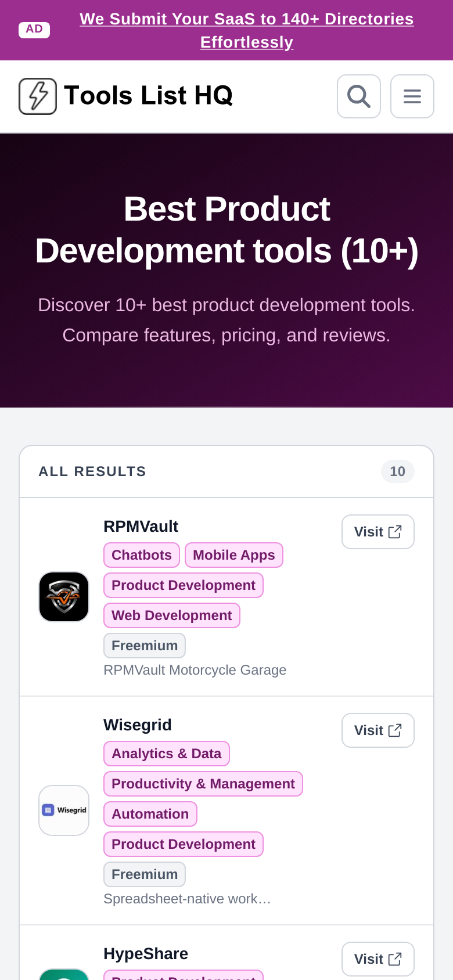Viewport: 453px width, 980px height.
Task: Open the RPMVault listing title
Action: click(x=141, y=527)
